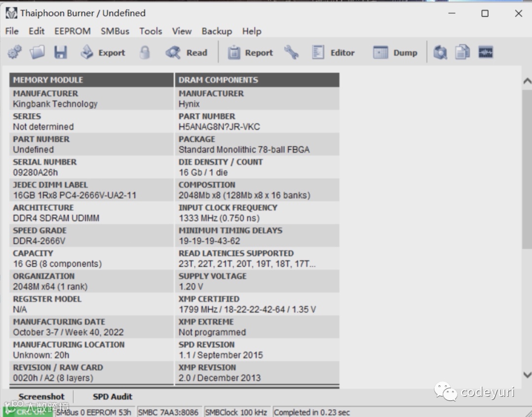
Task: Switch to the Screenshot tab
Action: pyautogui.click(x=41, y=396)
